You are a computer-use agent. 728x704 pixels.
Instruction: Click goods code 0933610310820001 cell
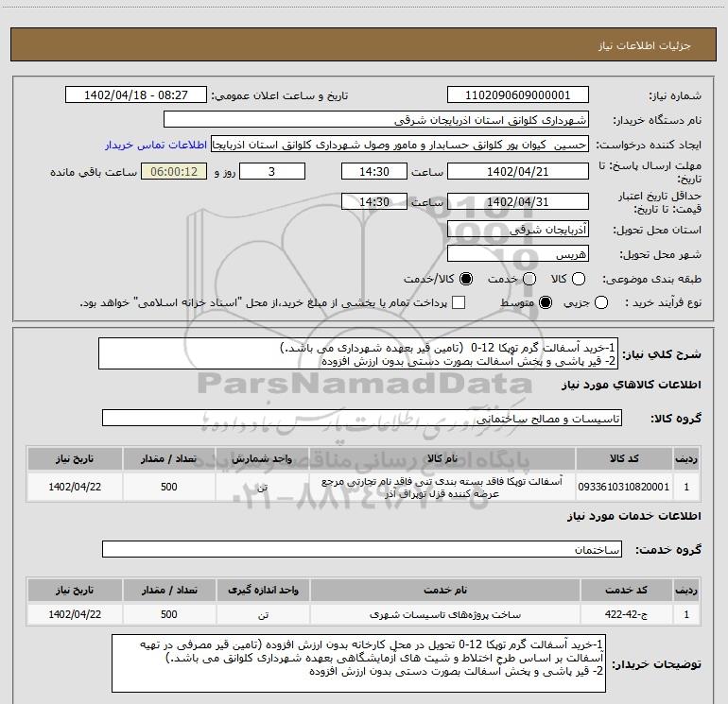tap(624, 487)
